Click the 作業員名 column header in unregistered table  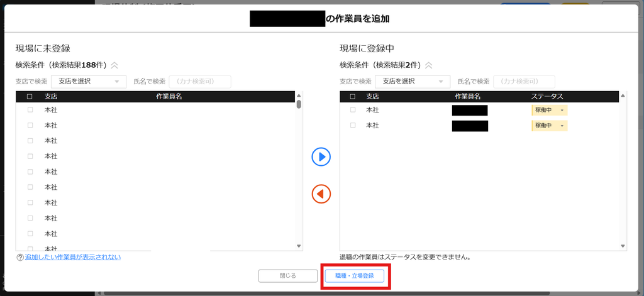pyautogui.click(x=169, y=97)
